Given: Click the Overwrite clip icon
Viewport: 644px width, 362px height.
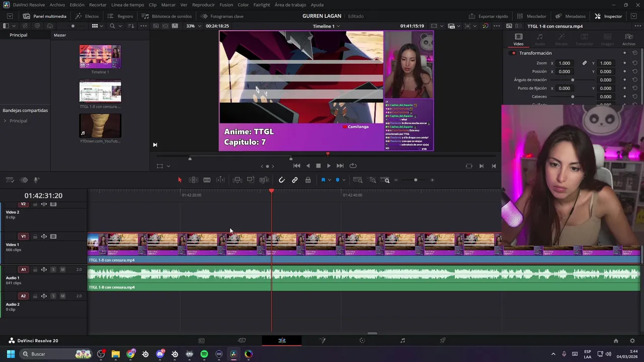Looking at the screenshot, I should click(251, 180).
